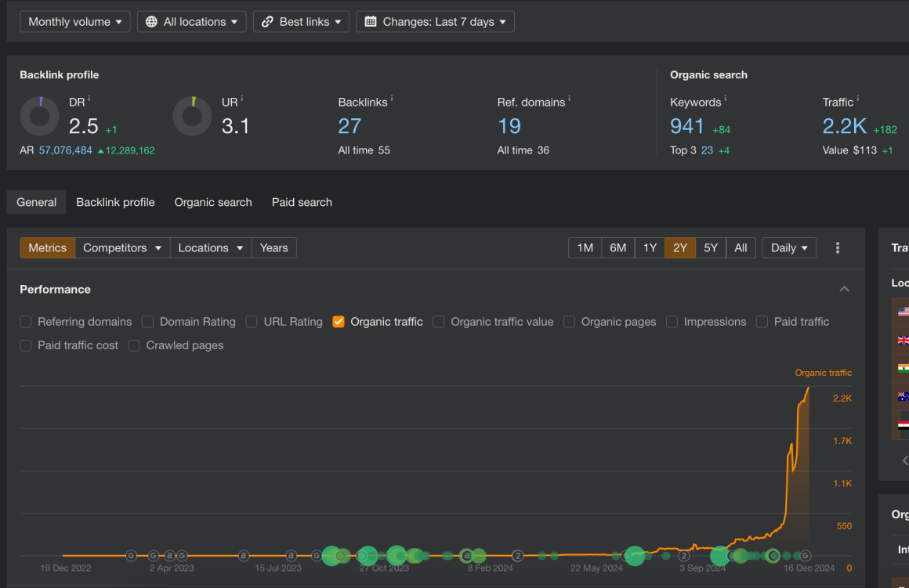Screen dimensions: 909x588
Task: Open the Daily granularity dropdown
Action: 788,247
